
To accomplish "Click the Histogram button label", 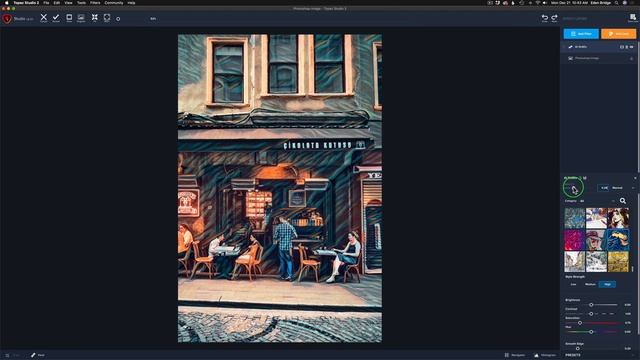I will pos(548,355).
